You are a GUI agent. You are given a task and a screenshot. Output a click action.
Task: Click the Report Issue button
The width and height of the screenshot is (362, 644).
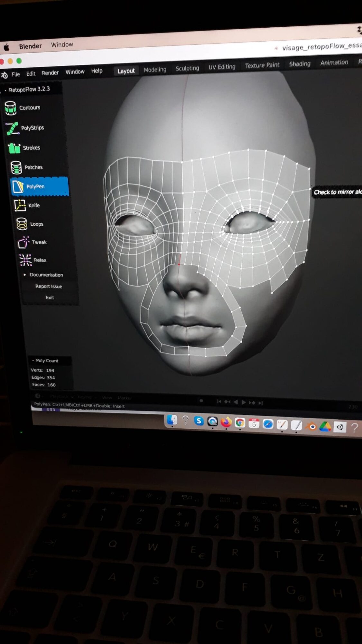[x=49, y=286]
